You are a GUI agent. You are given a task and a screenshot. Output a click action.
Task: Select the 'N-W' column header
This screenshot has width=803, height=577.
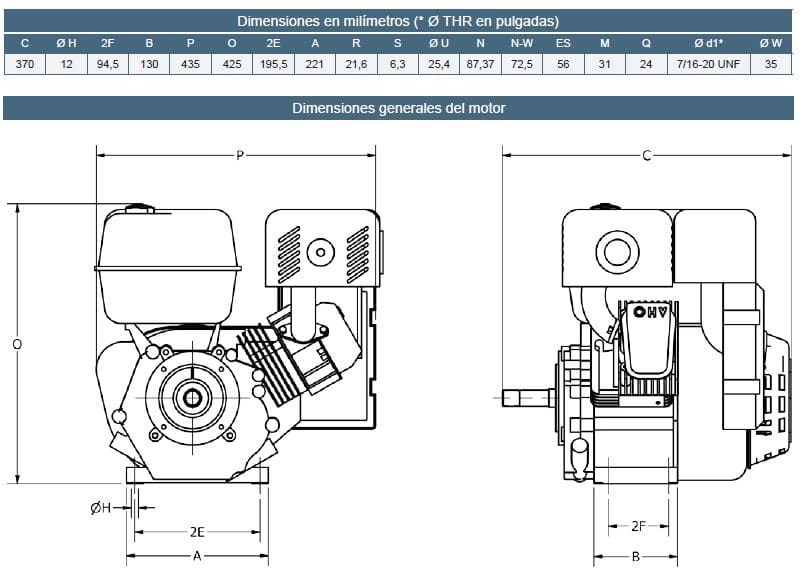[x=522, y=44]
